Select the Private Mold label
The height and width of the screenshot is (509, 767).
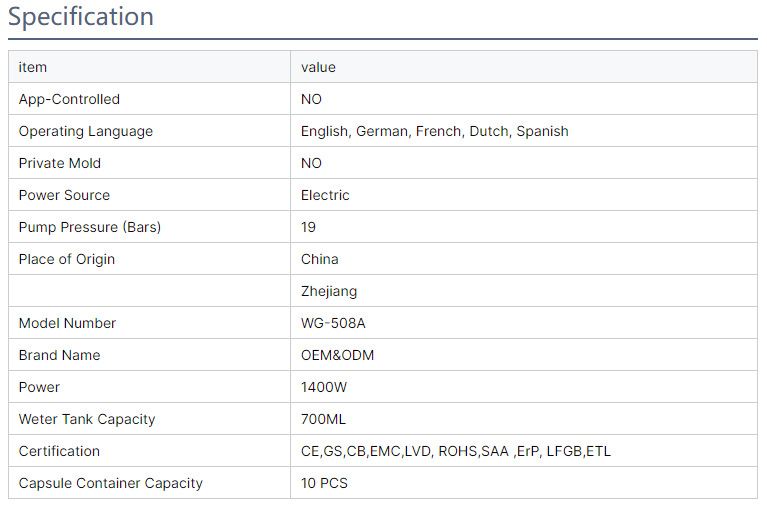coord(60,163)
